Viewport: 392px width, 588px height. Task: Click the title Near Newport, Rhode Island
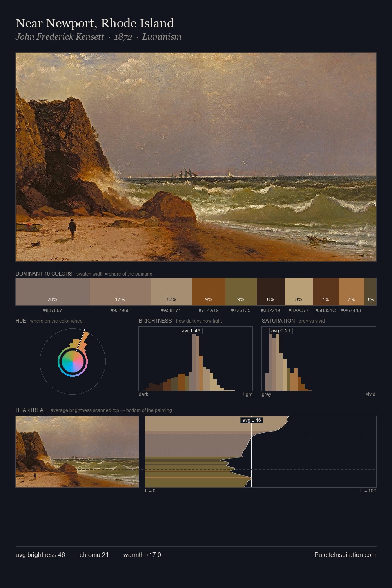[x=95, y=23]
